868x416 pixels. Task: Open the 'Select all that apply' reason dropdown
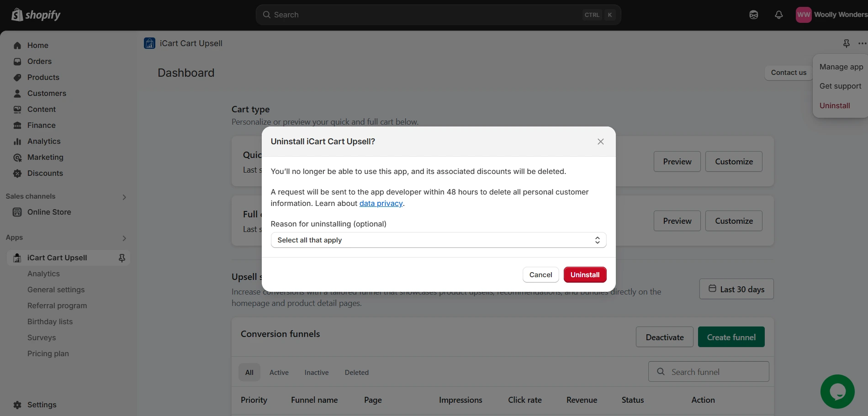click(x=439, y=240)
